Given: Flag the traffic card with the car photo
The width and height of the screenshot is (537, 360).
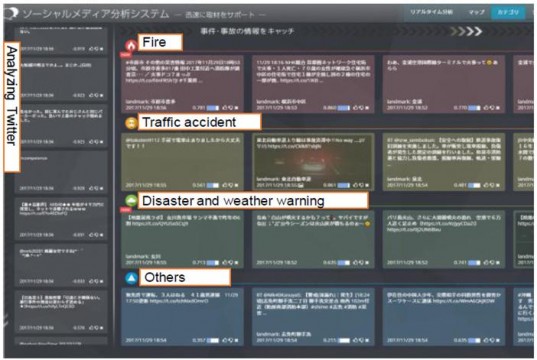Looking at the screenshot, I should (367, 185).
